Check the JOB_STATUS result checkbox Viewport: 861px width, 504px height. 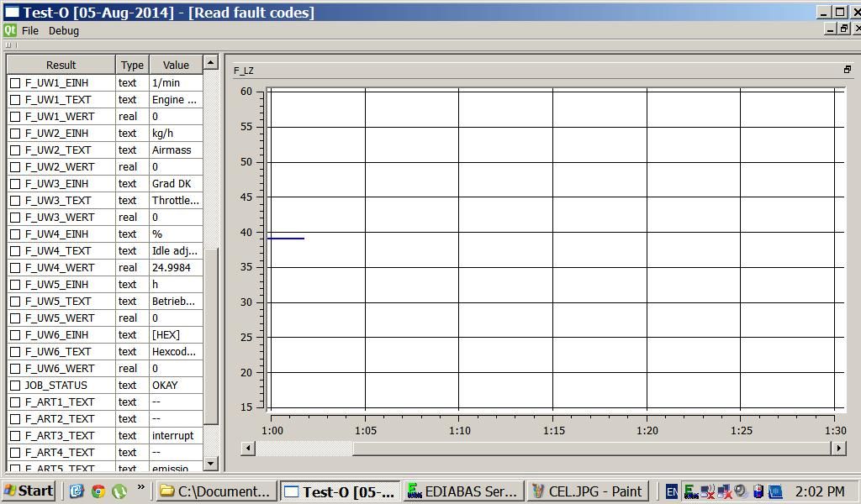15,386
